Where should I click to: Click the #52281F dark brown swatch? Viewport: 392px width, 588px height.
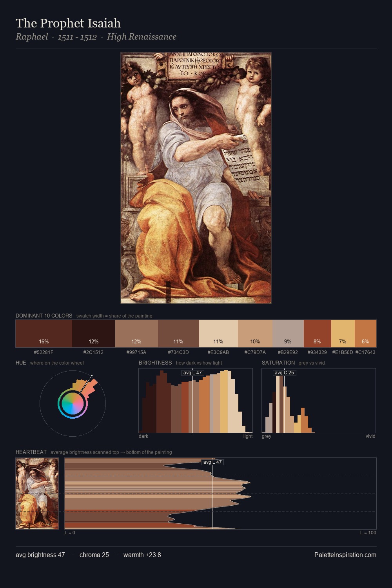[44, 334]
